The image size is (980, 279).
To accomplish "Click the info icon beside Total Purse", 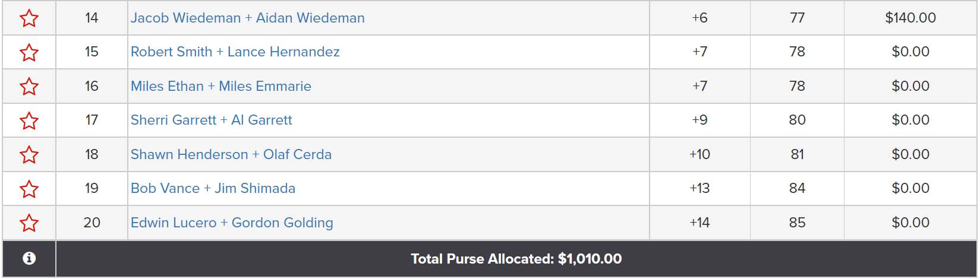I will 29,258.
